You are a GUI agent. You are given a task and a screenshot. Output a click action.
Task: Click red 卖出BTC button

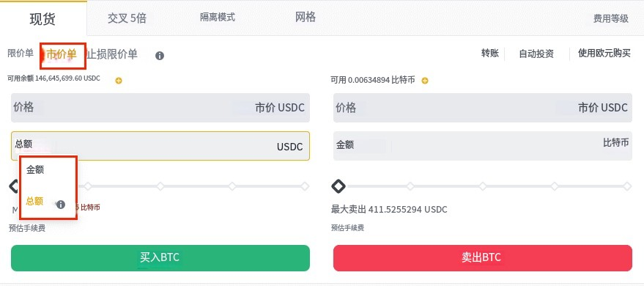tap(483, 258)
